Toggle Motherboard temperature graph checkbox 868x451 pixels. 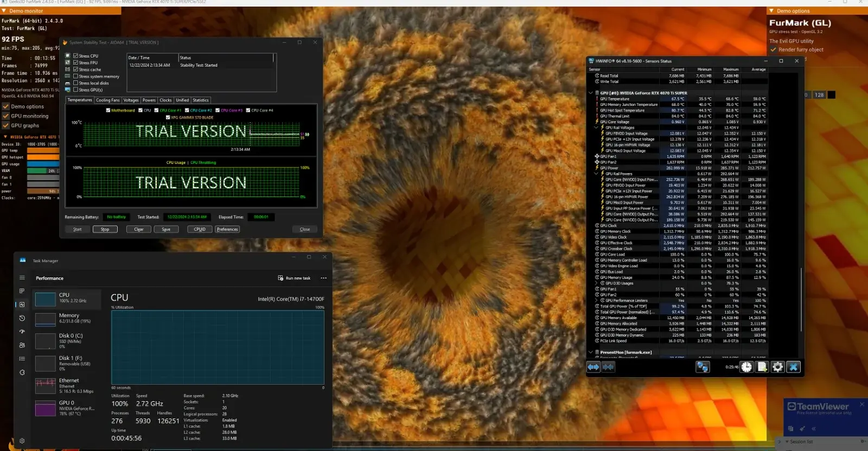108,110
